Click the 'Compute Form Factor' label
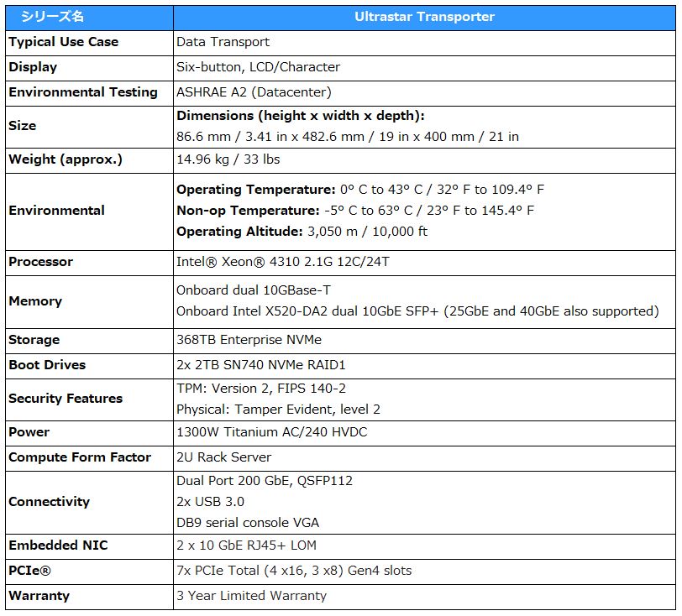Viewport: 682px width, 616px height. click(80, 457)
